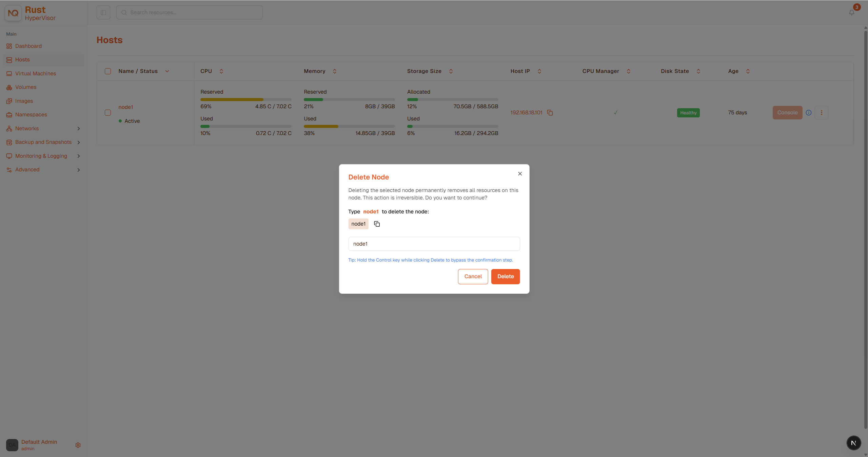Confirm with the Delete button
Screen dimensions: 868x457
click(x=505, y=277)
